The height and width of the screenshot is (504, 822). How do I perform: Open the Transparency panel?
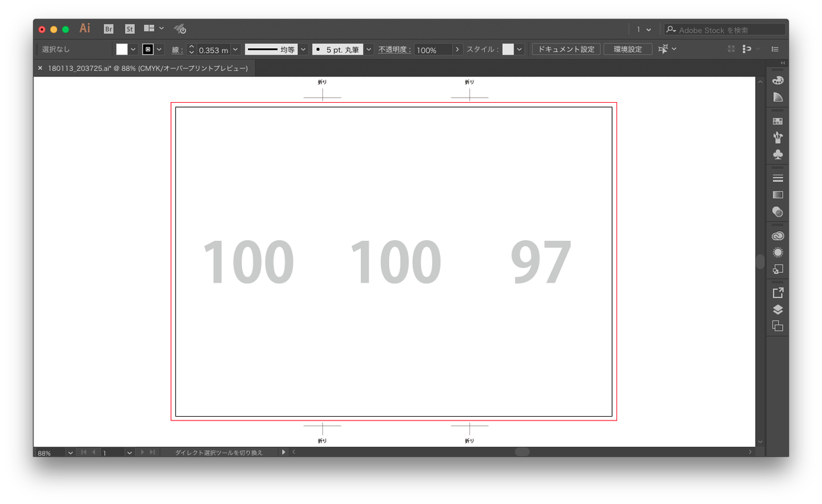[x=777, y=212]
